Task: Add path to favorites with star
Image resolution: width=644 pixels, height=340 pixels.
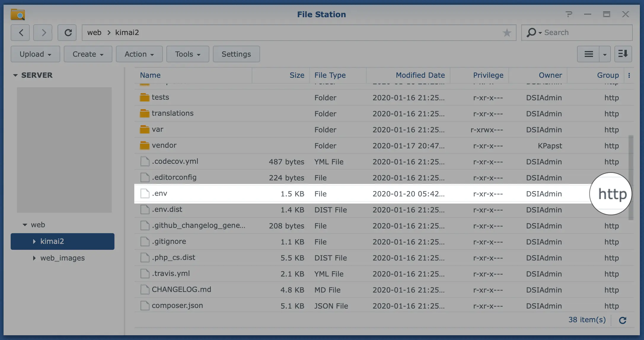Action: [507, 33]
